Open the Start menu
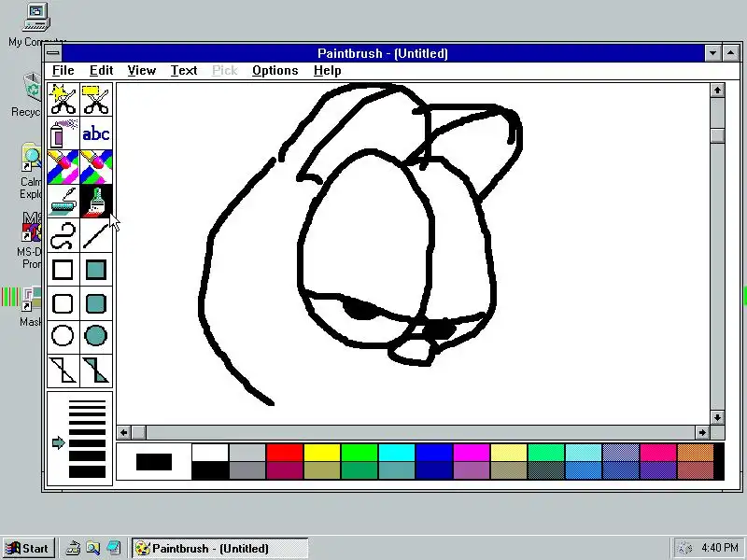This screenshot has width=747, height=560. pos(28,548)
